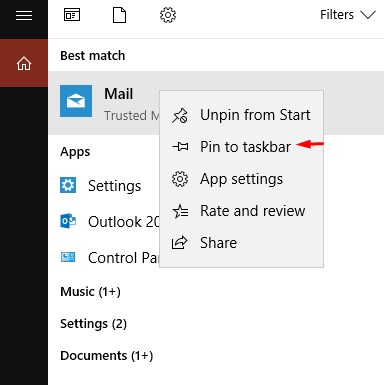Expand the Filters dropdown

click(348, 15)
